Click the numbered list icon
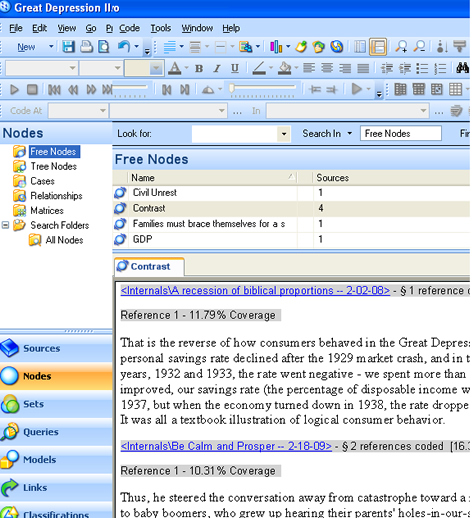The width and height of the screenshot is (474, 518). coord(440,68)
